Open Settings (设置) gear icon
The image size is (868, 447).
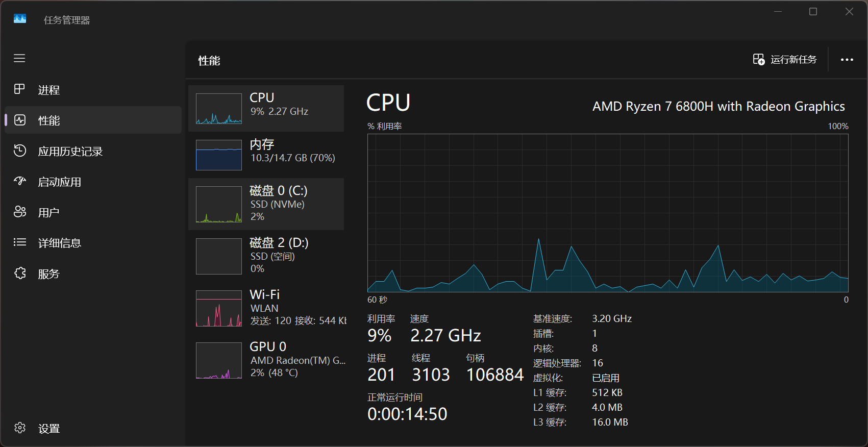click(20, 428)
